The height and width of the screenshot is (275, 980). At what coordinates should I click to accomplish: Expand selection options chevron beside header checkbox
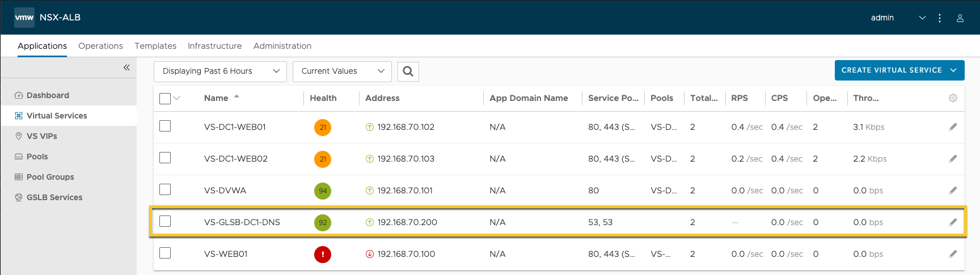177,99
